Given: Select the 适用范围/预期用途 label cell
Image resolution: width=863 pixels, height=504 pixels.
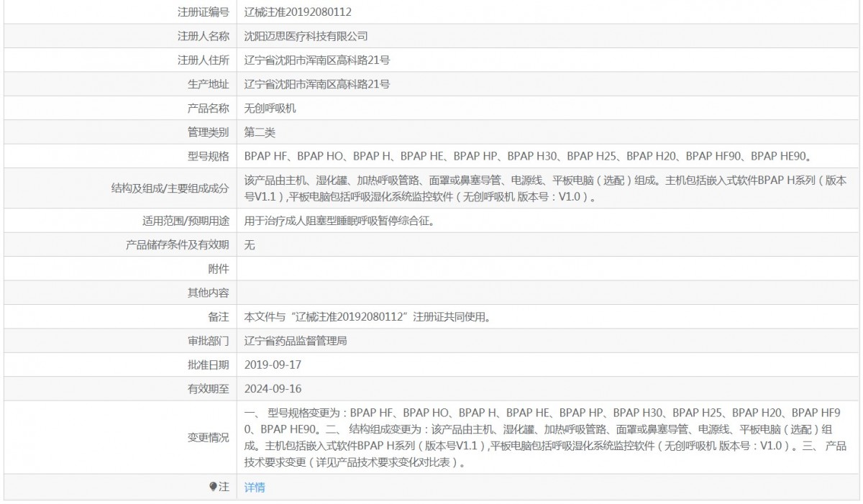Looking at the screenshot, I should coord(119,221).
